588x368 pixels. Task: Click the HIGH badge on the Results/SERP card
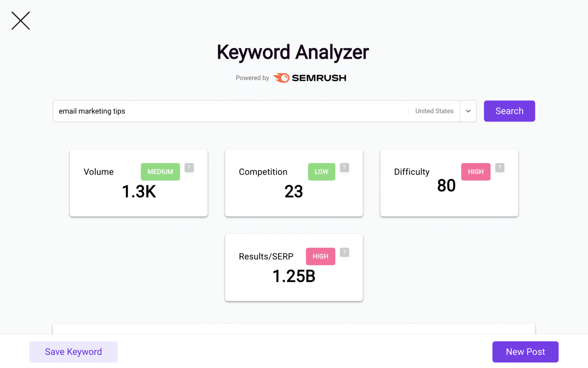click(x=320, y=256)
